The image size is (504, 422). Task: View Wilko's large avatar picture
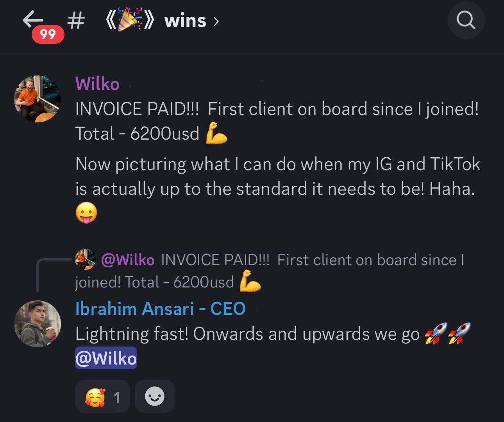38,99
